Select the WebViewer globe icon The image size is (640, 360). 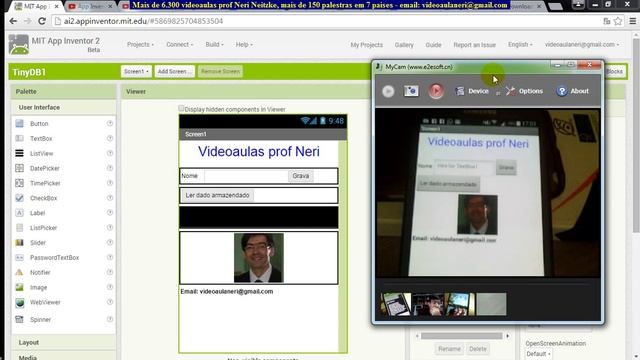(x=20, y=302)
